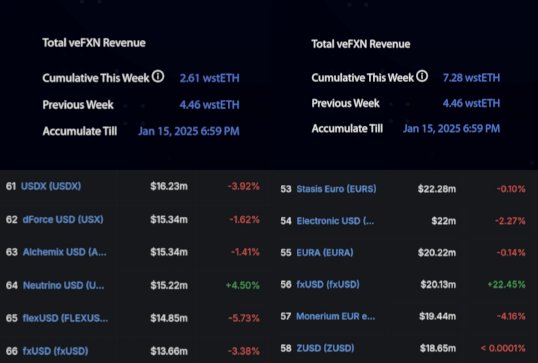Click info icon beside right Cumulative This Week

422,76
